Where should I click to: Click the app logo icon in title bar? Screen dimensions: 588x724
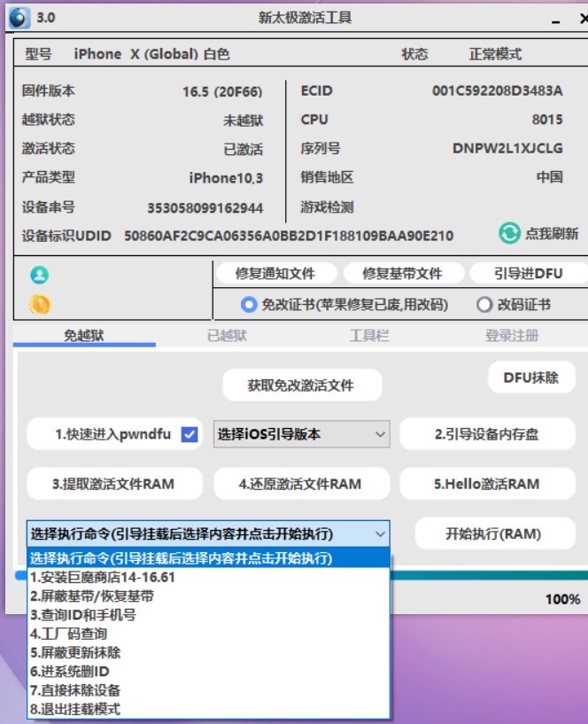[x=19, y=18]
